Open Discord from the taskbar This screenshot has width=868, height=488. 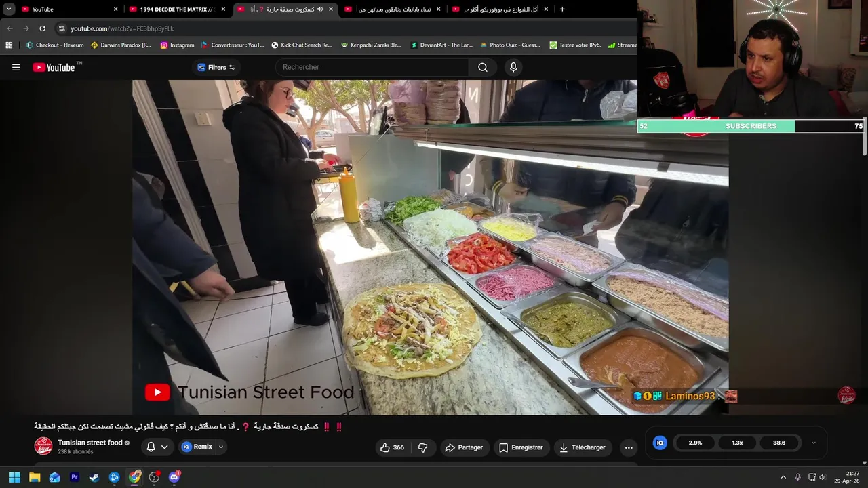point(174,477)
